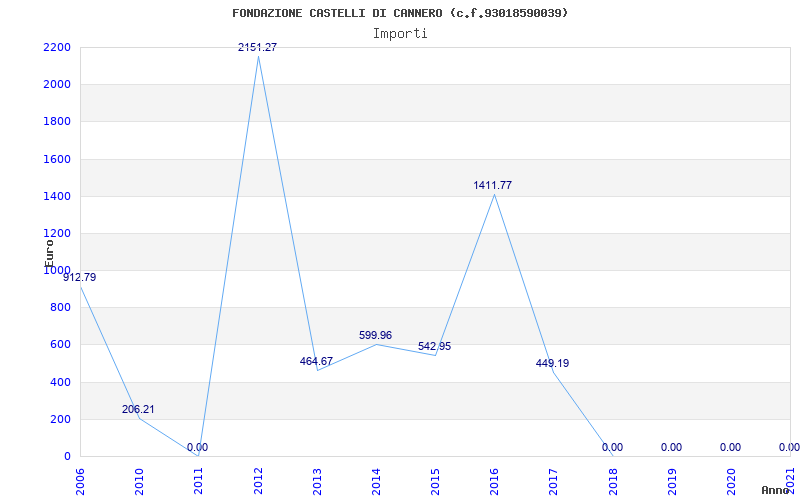The height and width of the screenshot is (500, 800).
Task: Click the 449.19 data label
Action: point(553,363)
